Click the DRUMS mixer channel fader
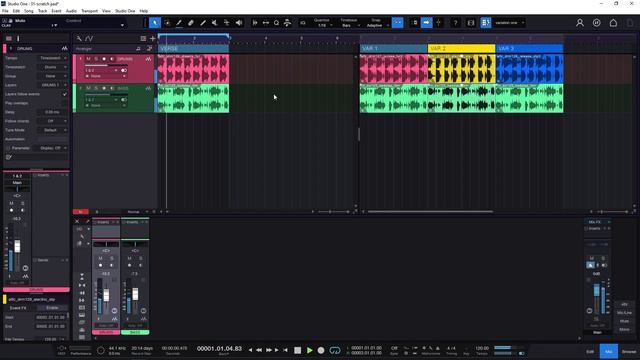Image resolution: width=640 pixels, height=360 pixels. (107, 295)
